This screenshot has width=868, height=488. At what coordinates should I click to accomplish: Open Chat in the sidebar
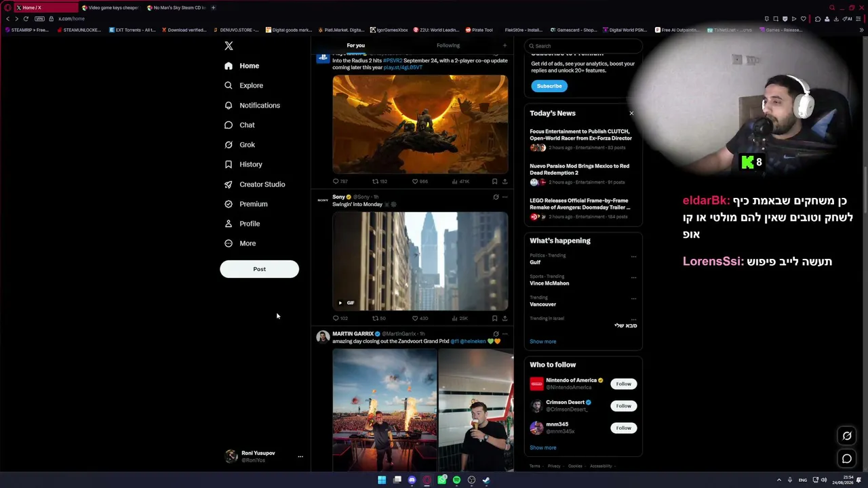click(x=239, y=125)
